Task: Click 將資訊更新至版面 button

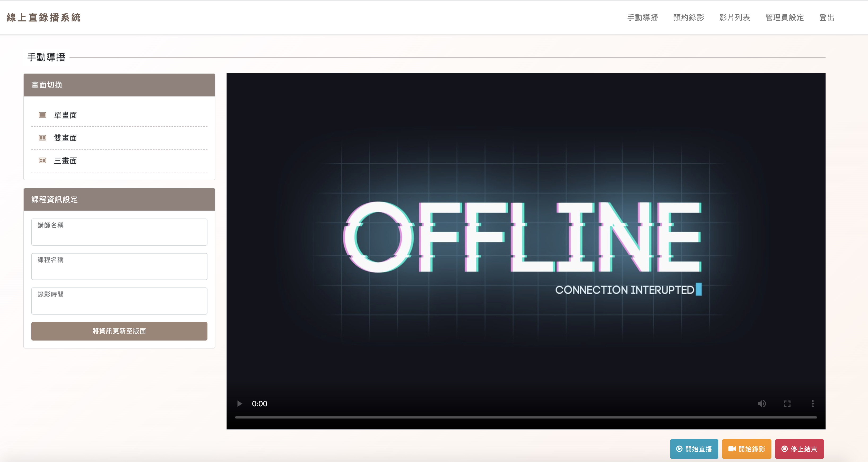Action: tap(119, 331)
